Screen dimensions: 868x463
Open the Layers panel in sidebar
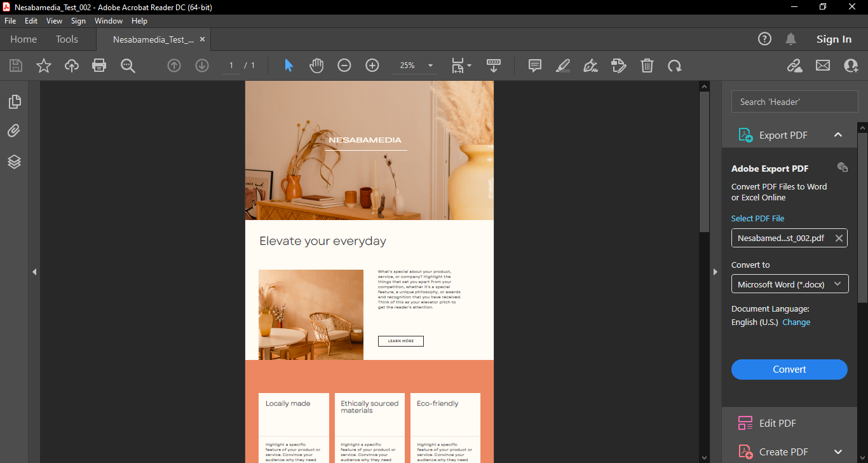click(x=14, y=162)
